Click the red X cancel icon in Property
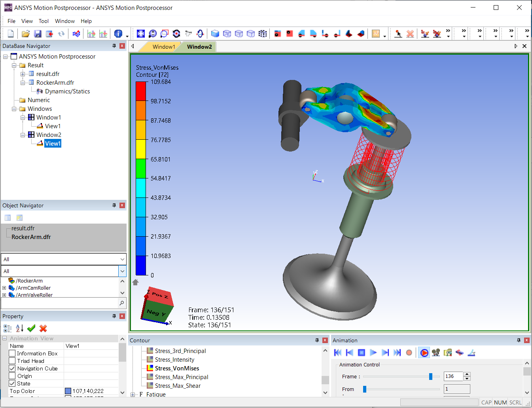Viewport: 532px width, 408px height. [43, 328]
